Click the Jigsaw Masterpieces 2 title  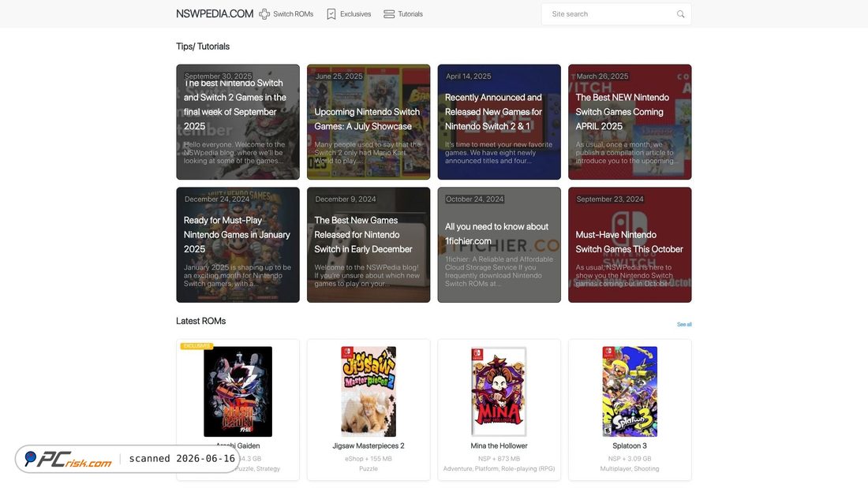[x=369, y=445]
